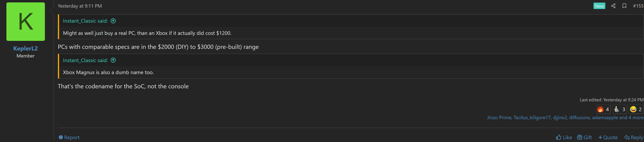This screenshot has width=644, height=142.
Task: Gift this post
Action: (584, 138)
